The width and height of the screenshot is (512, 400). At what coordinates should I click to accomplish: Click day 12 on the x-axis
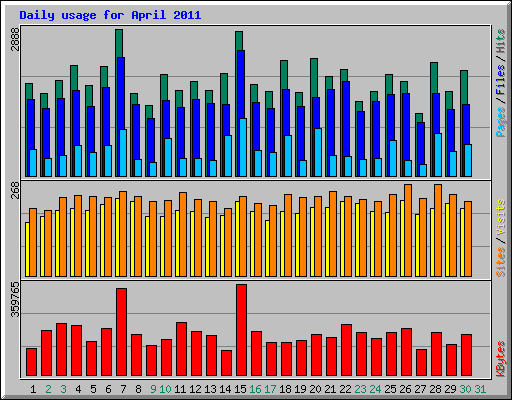point(195,389)
